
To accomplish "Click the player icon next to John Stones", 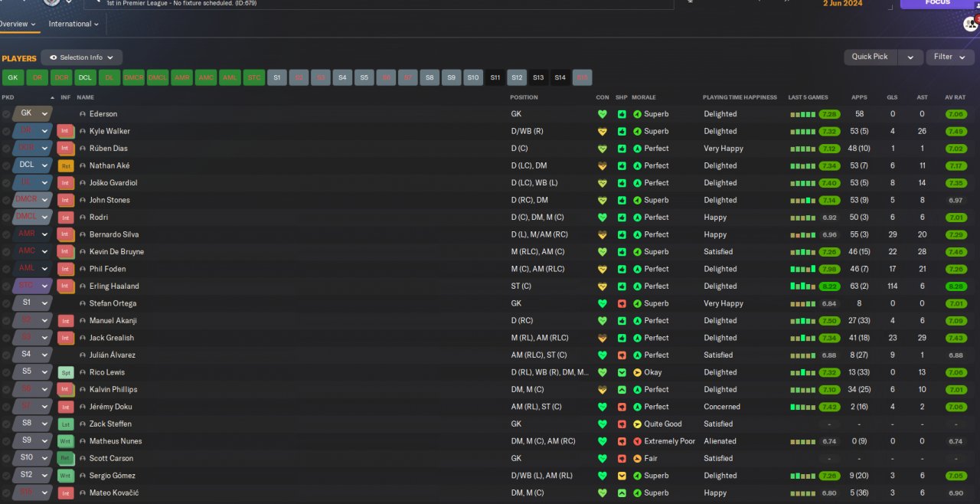I will pos(83,200).
